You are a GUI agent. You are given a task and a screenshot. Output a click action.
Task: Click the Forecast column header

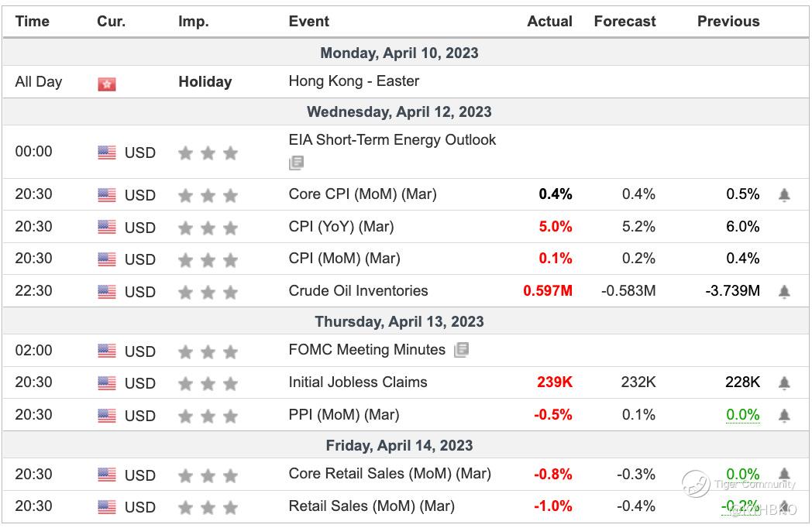pyautogui.click(x=624, y=22)
